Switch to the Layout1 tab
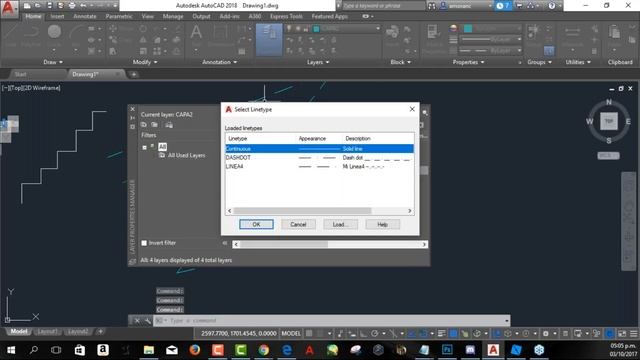The height and width of the screenshot is (360, 640). coord(47,331)
